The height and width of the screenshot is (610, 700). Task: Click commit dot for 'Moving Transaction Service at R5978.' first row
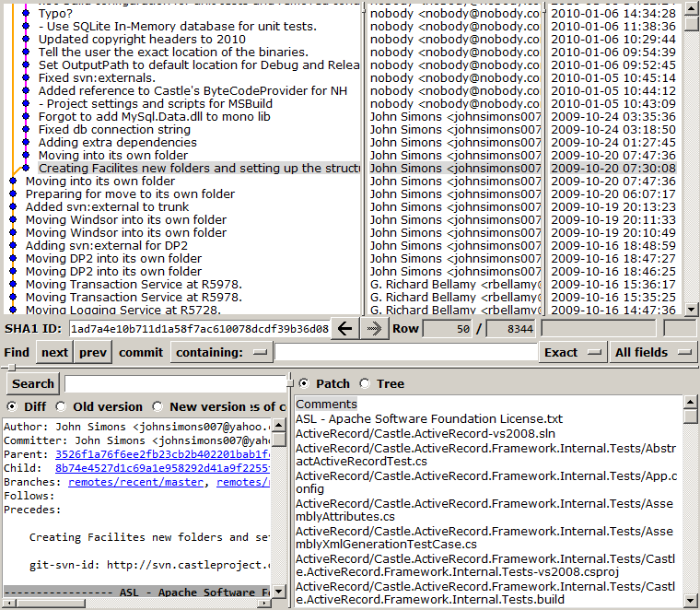coord(13,284)
